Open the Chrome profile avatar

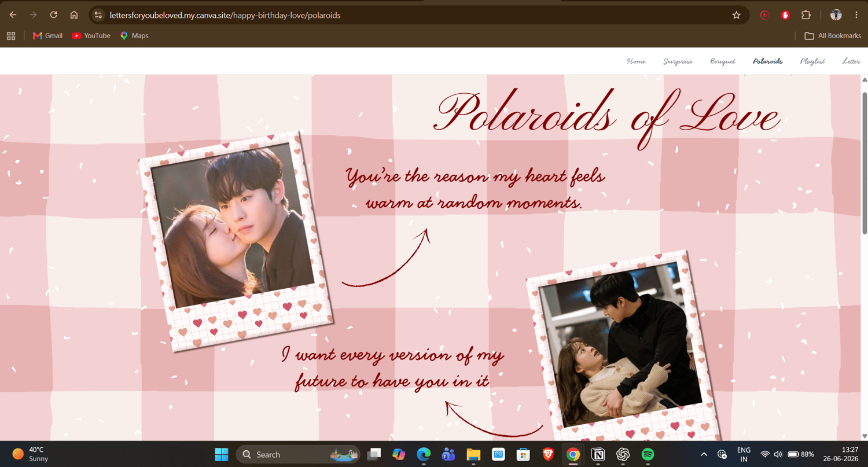[836, 15]
